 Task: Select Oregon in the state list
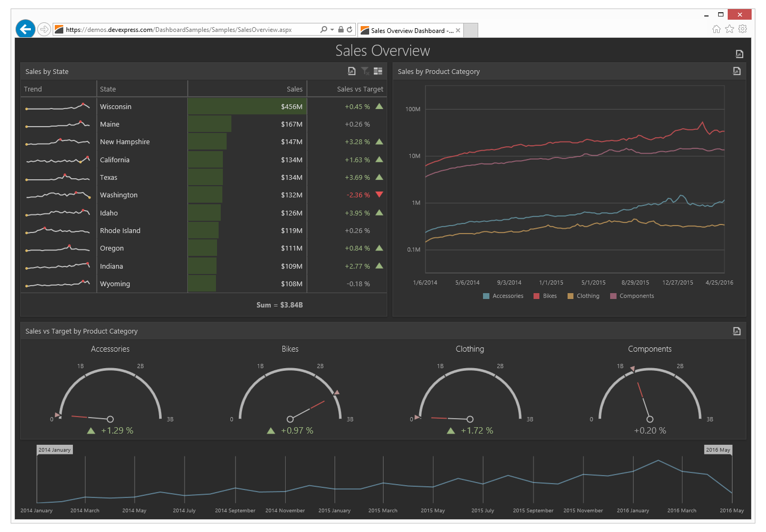(x=204, y=248)
